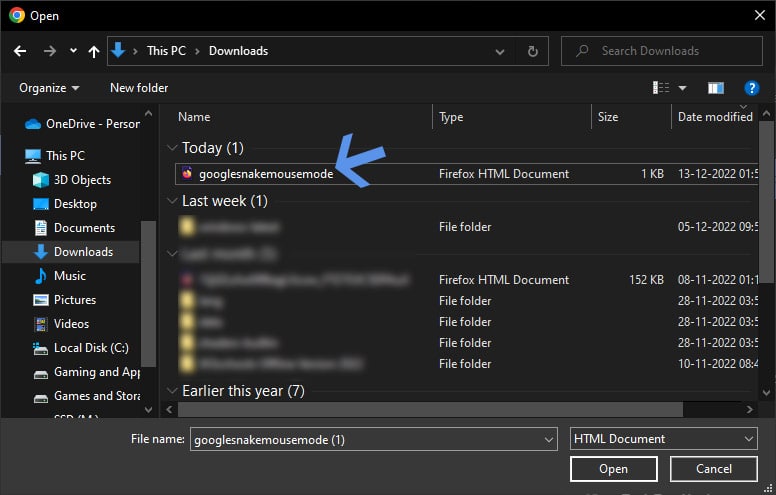776x495 pixels.
Task: Collapse the Today (1) group
Action: 172,148
